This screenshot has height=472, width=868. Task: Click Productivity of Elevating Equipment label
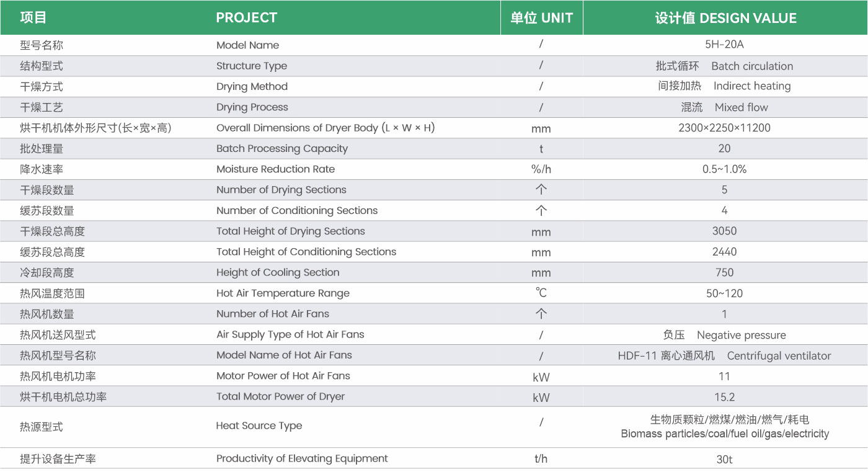click(302, 459)
